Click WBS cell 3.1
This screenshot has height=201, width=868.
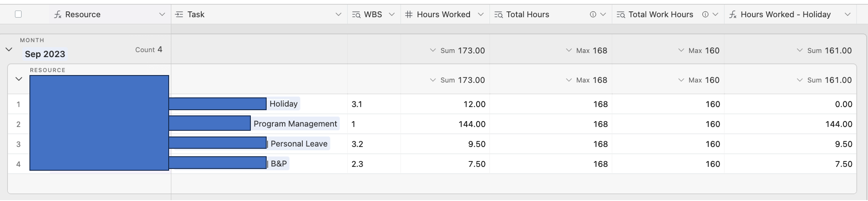[374, 104]
